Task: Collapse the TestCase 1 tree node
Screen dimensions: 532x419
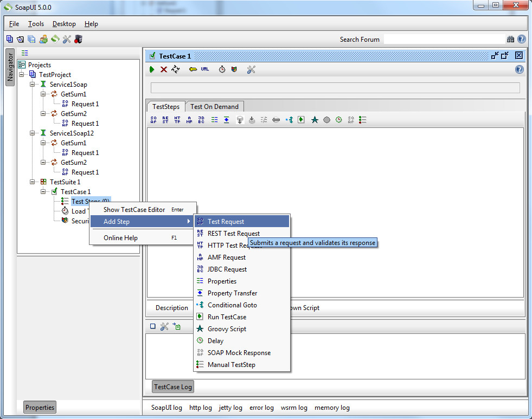Action: point(43,192)
